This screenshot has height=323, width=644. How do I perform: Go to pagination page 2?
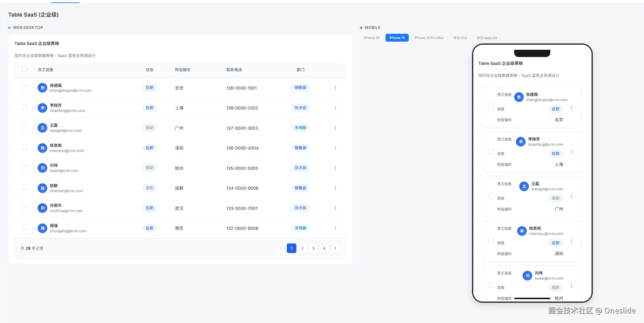point(302,248)
